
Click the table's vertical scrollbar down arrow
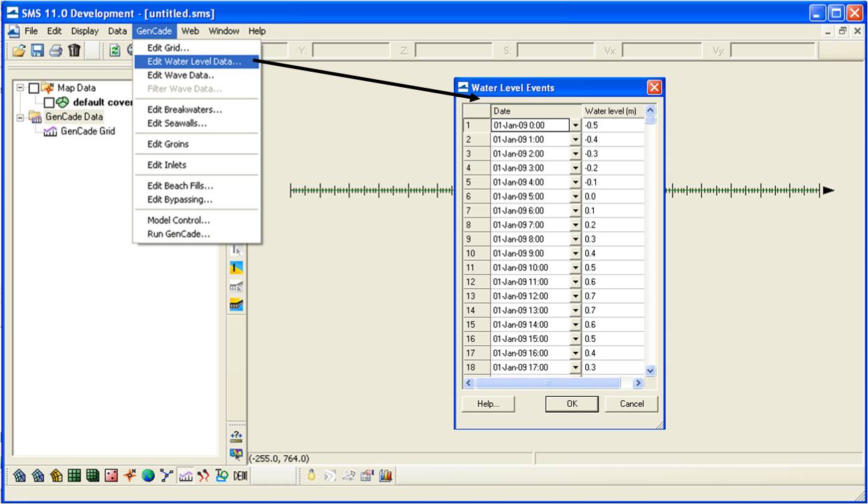tap(650, 370)
